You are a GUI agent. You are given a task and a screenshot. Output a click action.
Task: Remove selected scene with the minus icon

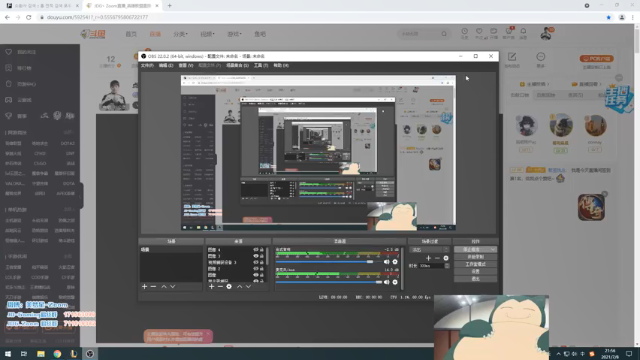point(153,287)
